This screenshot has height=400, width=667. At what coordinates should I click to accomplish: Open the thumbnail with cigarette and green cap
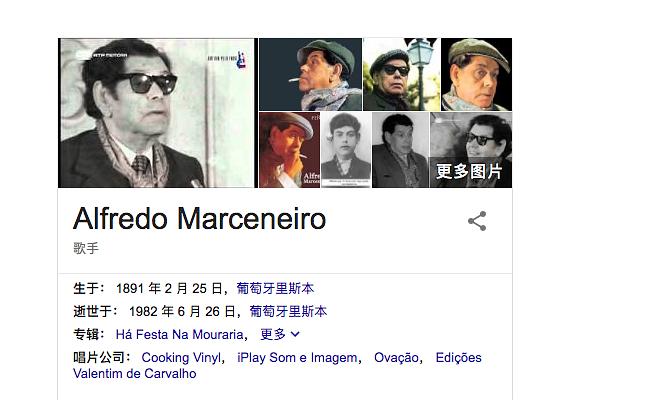click(x=311, y=74)
